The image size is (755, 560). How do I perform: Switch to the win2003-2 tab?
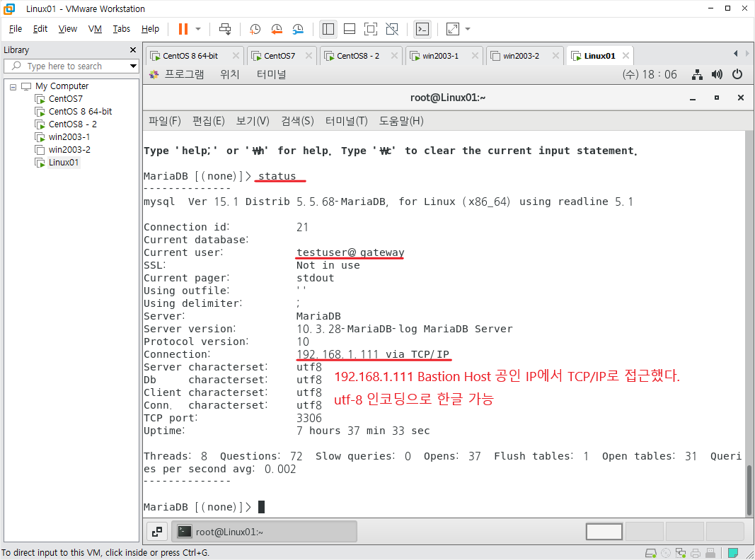[521, 56]
